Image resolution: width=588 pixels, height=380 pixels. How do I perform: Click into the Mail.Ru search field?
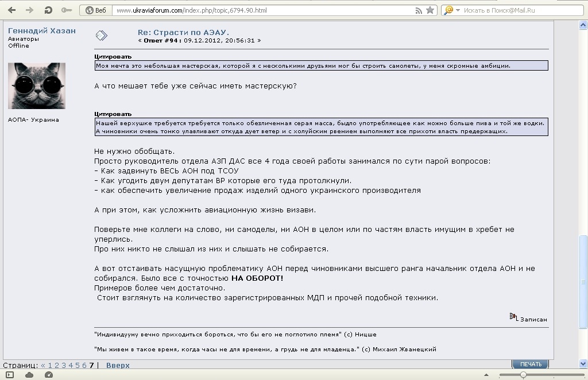coord(517,10)
